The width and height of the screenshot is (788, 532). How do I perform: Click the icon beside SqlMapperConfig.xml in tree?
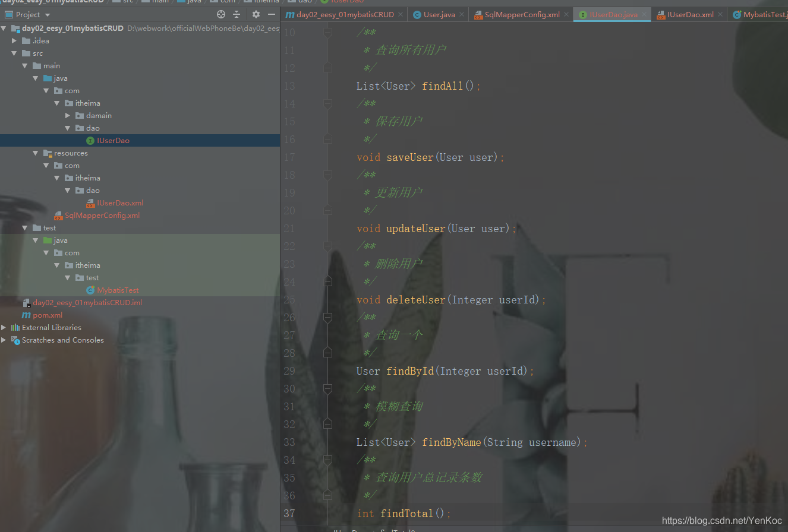(x=58, y=216)
